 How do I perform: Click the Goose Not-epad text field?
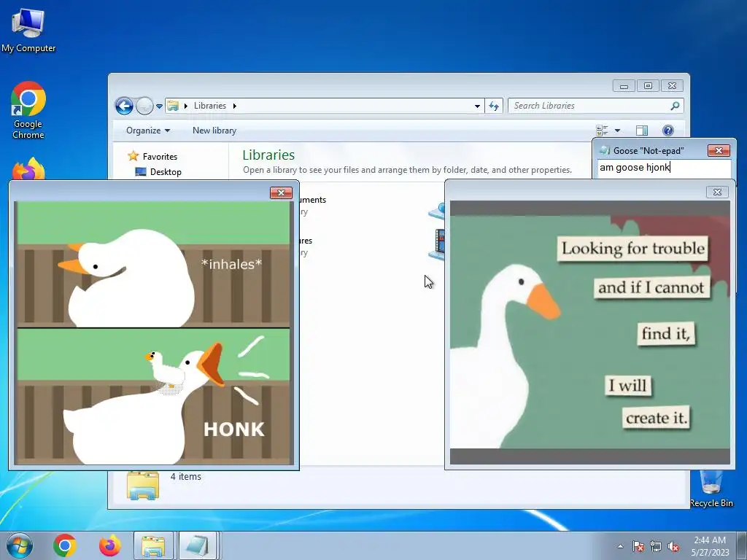(x=664, y=168)
